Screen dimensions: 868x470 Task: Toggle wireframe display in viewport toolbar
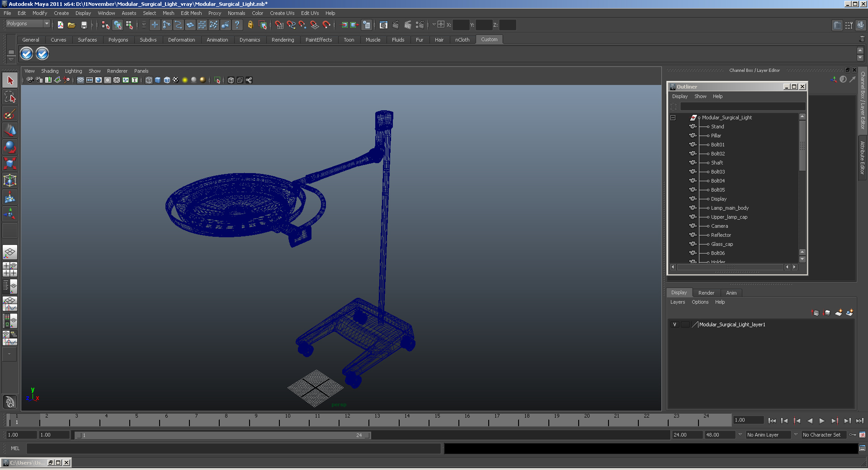point(149,80)
